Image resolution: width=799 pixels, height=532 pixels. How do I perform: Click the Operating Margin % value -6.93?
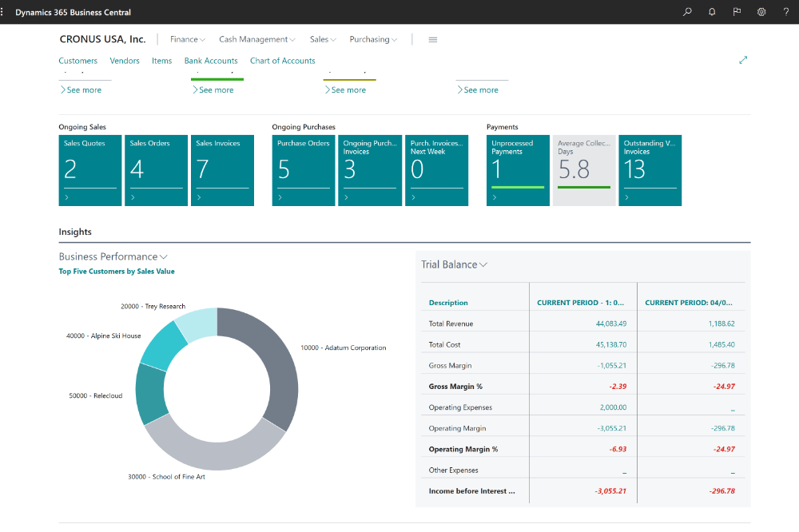(618, 449)
